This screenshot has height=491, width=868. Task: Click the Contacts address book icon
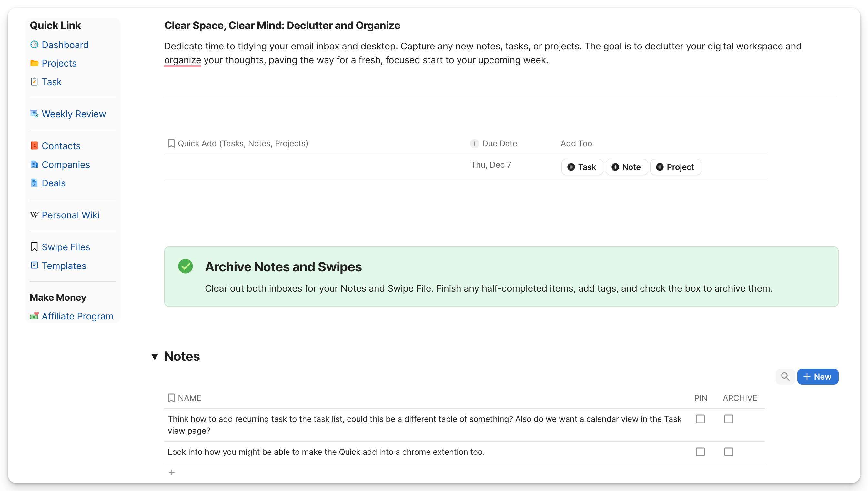pyautogui.click(x=34, y=146)
